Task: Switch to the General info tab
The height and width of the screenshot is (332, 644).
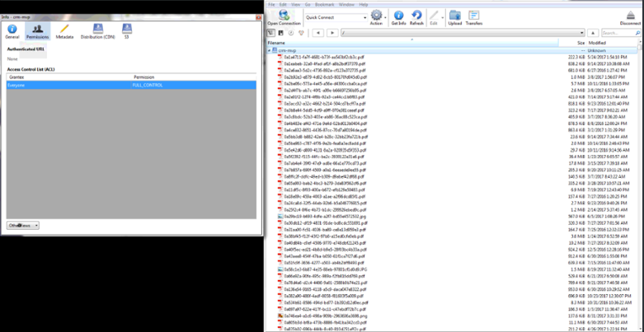Action: pyautogui.click(x=12, y=31)
